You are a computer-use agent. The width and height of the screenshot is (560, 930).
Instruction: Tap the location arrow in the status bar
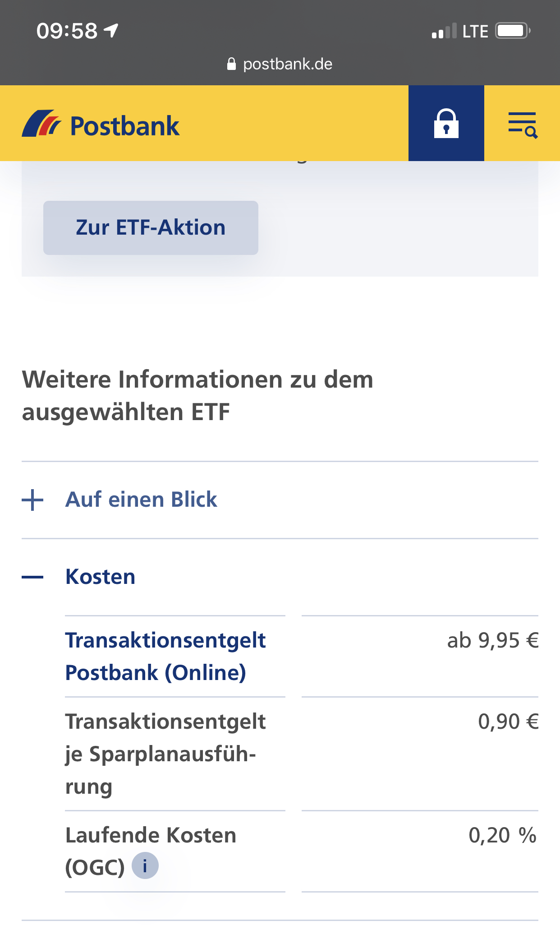coord(111,31)
